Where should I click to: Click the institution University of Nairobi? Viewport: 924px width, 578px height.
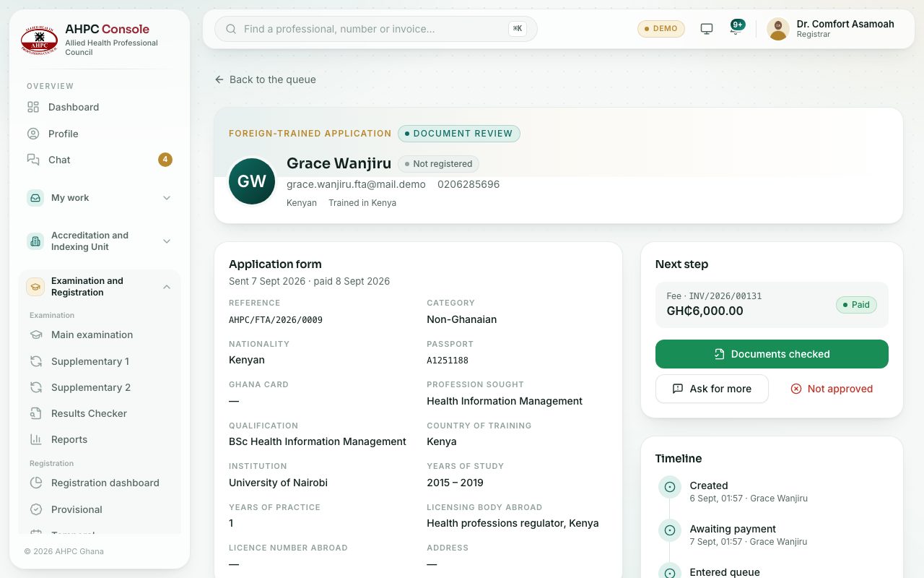click(278, 483)
